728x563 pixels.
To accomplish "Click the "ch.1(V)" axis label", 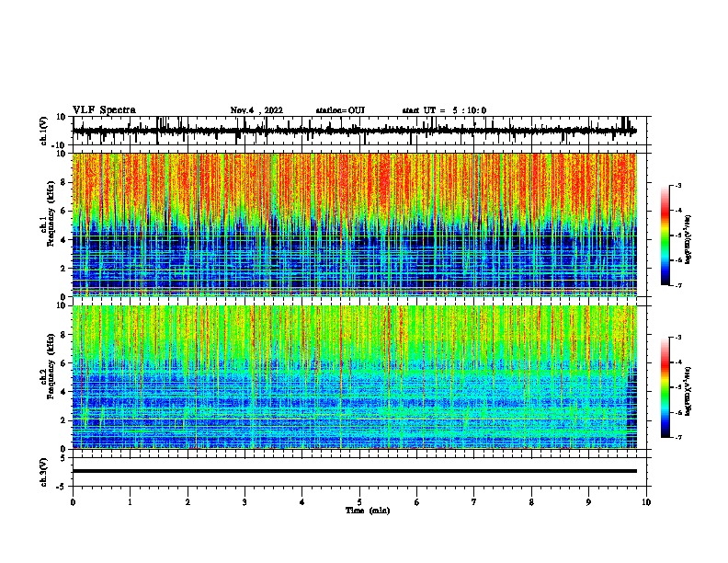I will (x=44, y=131).
